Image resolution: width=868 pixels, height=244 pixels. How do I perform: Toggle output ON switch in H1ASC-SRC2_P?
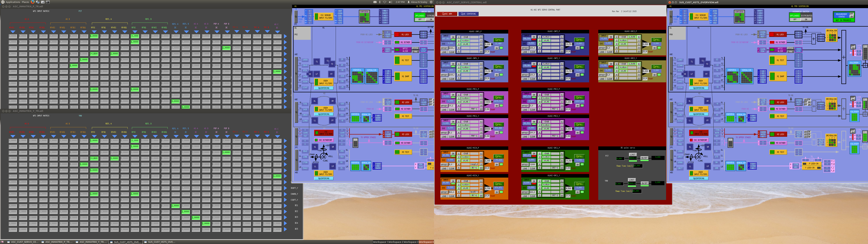click(x=654, y=48)
